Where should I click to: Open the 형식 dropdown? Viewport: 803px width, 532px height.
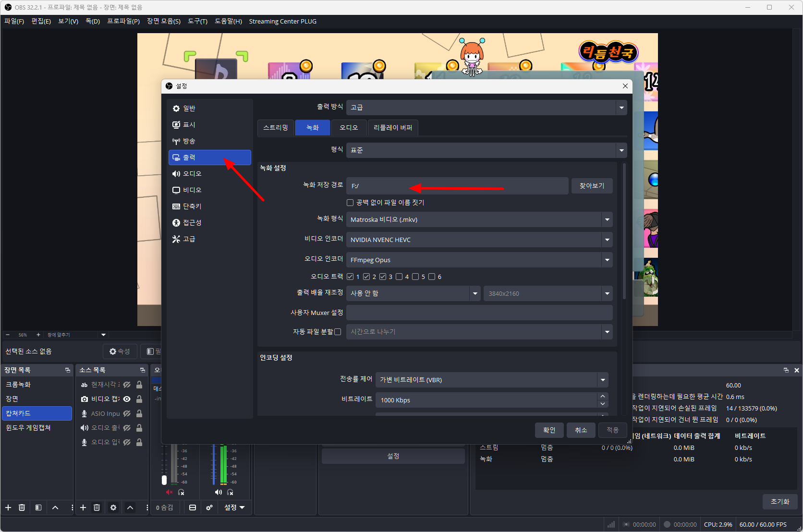(487, 150)
